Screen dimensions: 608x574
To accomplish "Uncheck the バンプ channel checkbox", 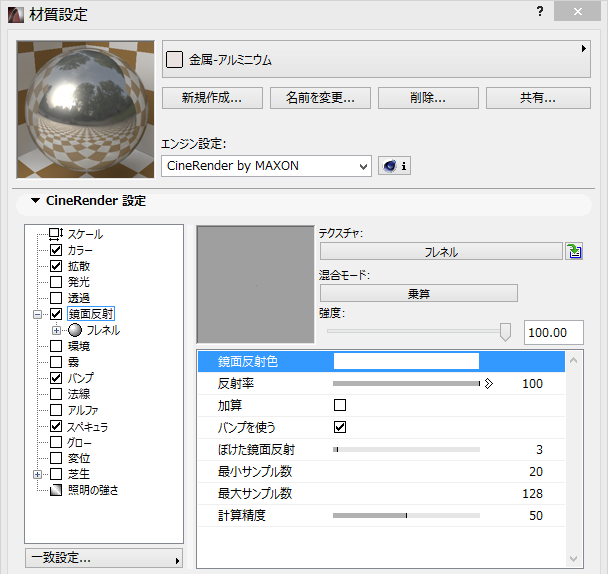I will [x=56, y=378].
